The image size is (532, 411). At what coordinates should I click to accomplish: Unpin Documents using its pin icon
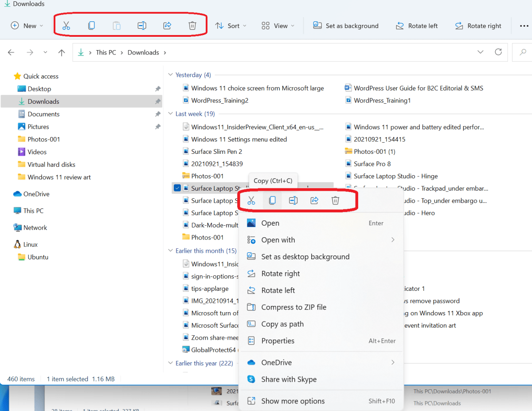point(157,114)
